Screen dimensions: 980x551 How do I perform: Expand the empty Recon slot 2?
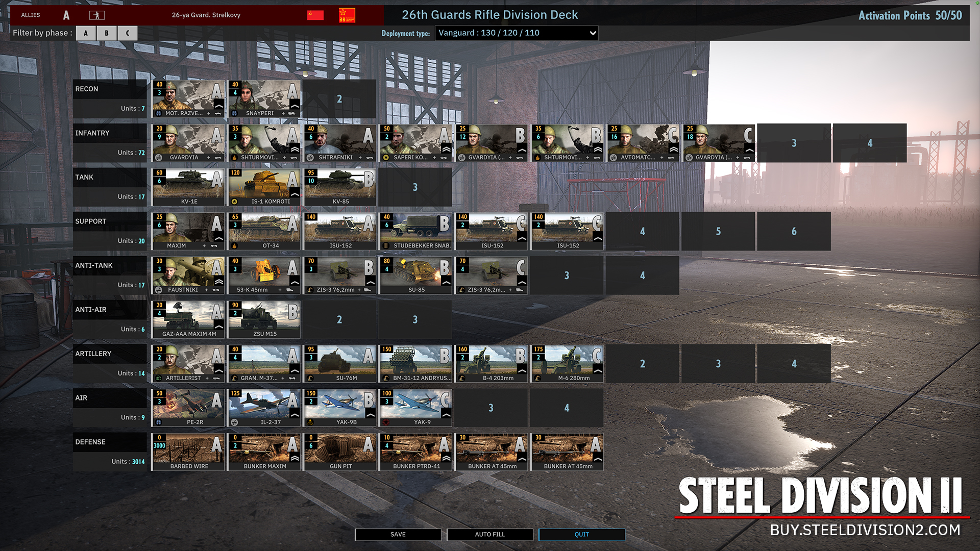(x=339, y=99)
